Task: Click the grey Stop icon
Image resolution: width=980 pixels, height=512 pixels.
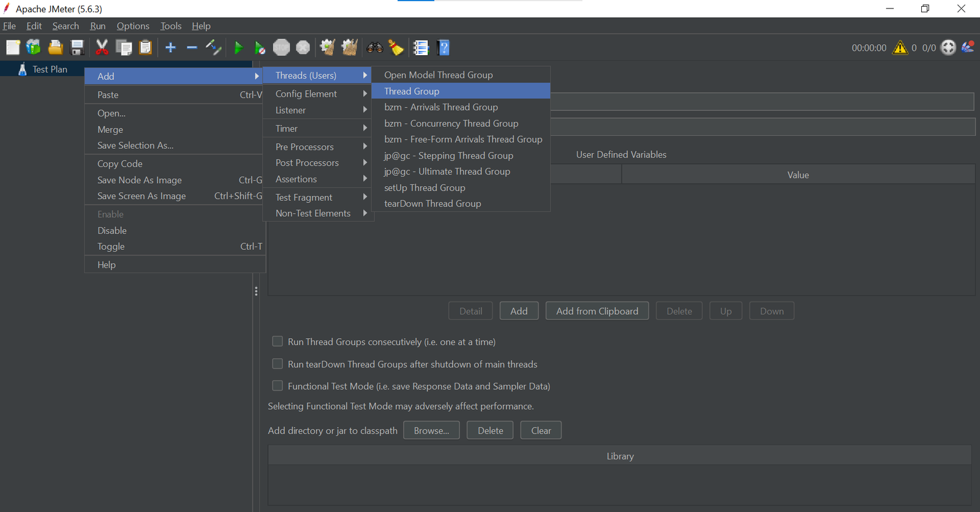Action: pyautogui.click(x=281, y=47)
